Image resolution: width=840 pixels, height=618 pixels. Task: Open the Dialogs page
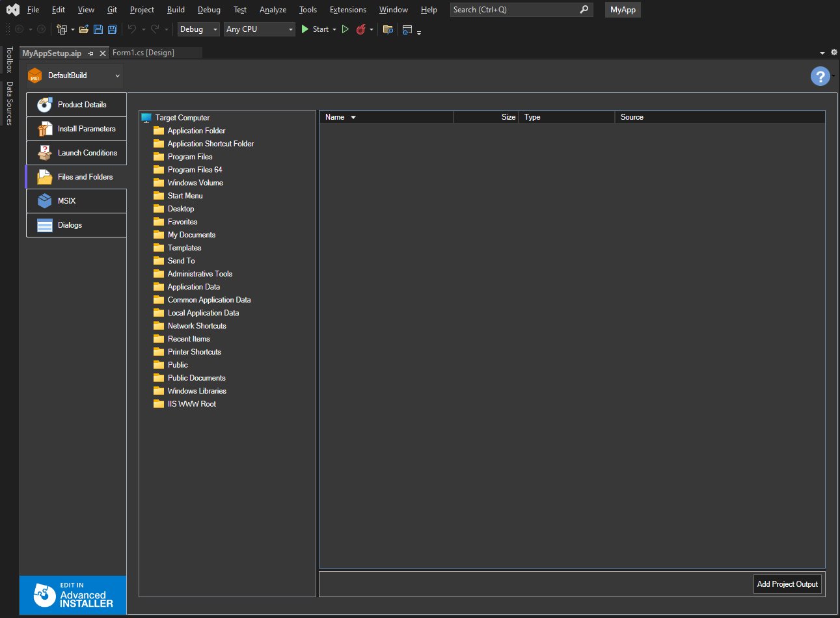76,225
